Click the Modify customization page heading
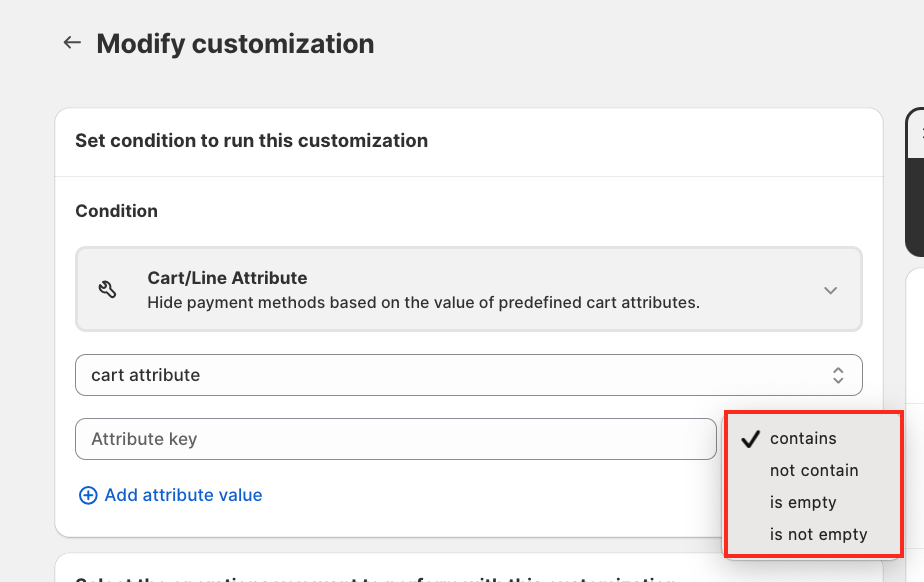 [x=235, y=44]
